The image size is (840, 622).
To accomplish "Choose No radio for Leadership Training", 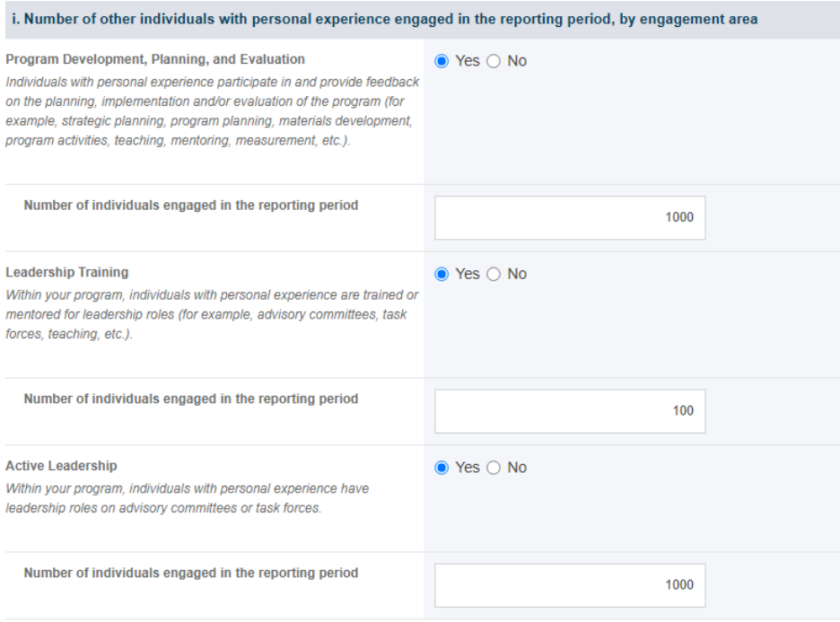I will (494, 275).
